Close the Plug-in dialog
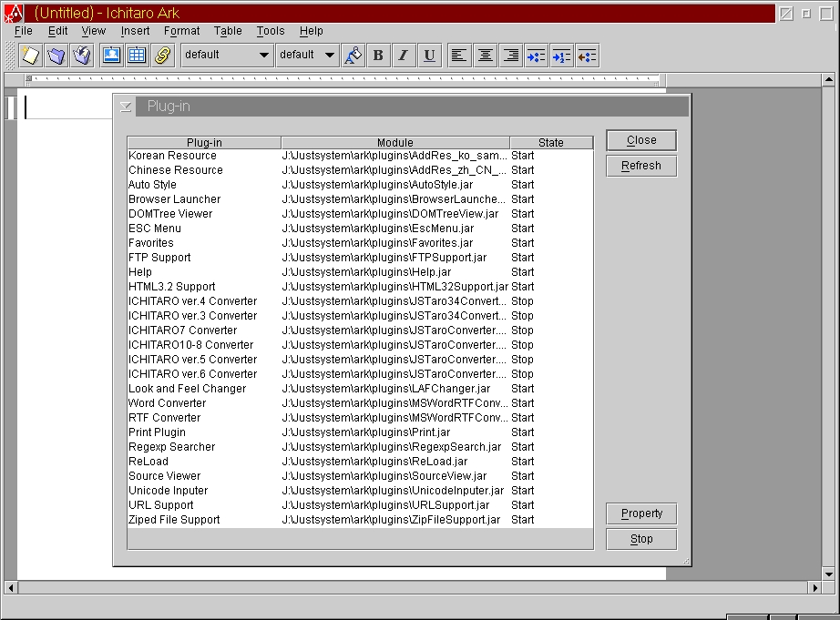The width and height of the screenshot is (840, 620). 641,140
